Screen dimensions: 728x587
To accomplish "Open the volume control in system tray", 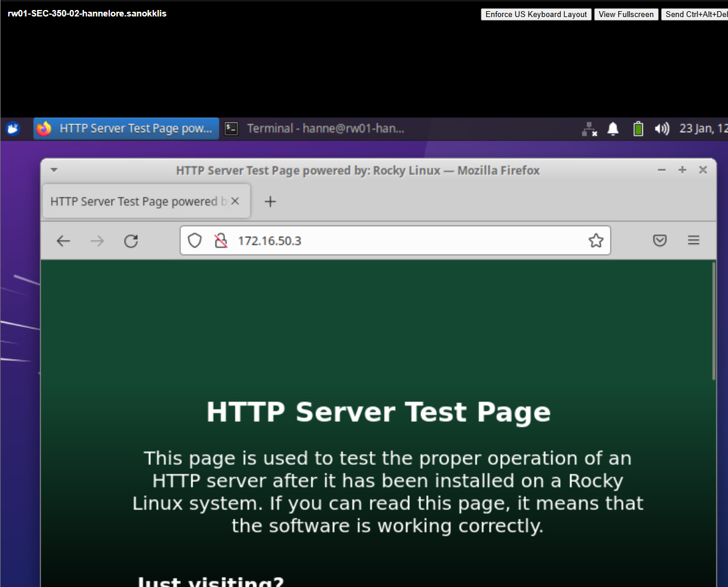I will pyautogui.click(x=662, y=129).
